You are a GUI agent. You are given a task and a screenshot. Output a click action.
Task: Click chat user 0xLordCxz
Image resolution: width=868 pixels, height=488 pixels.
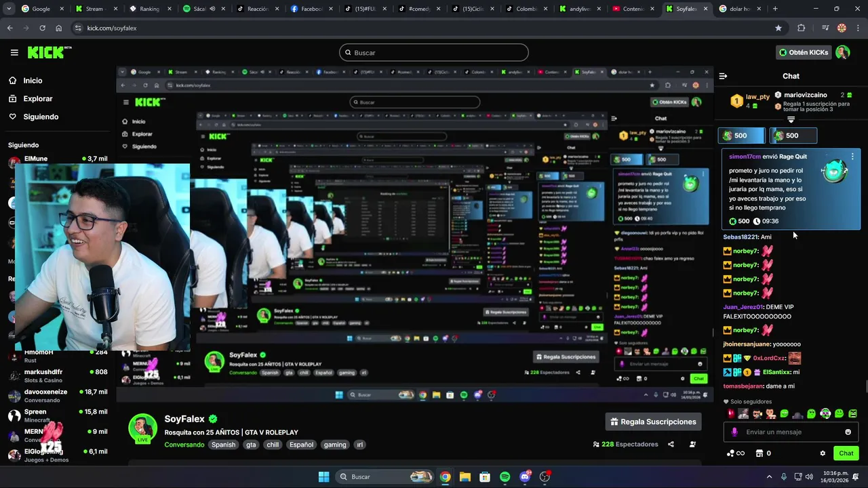[769, 359]
